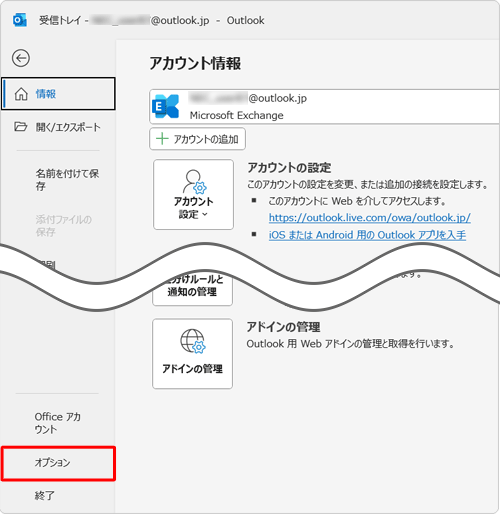Choose 名前を付けて保存 from the sidebar
The image size is (500, 514).
coord(67,180)
